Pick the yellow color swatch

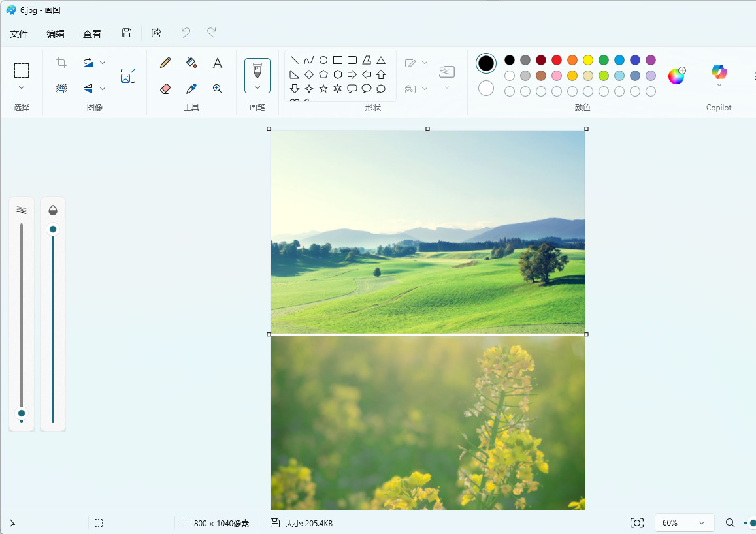coord(588,59)
